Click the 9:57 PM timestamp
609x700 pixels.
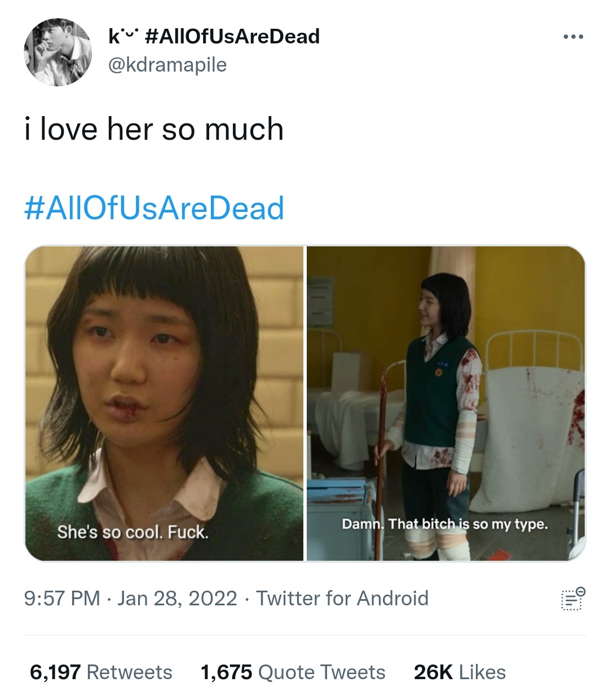click(62, 599)
